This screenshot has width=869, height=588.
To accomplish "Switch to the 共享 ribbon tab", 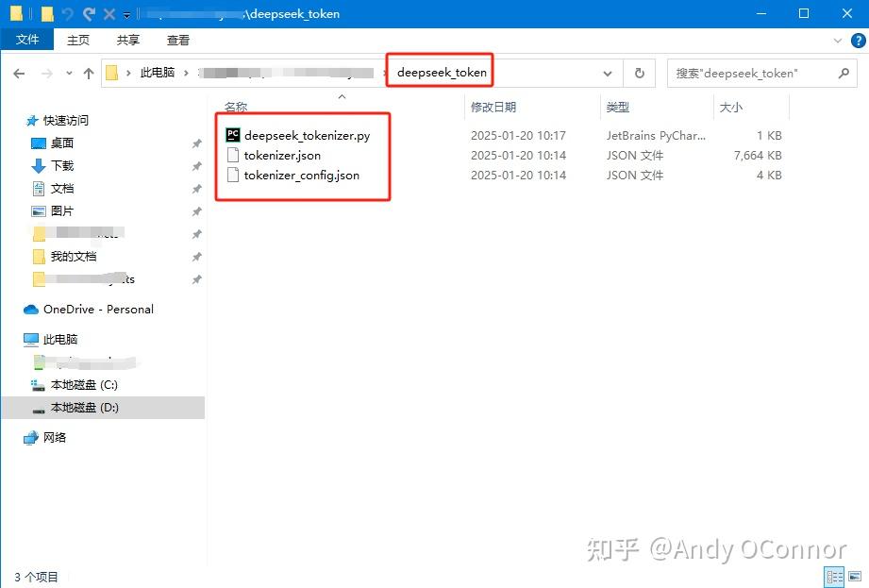I will (127, 40).
